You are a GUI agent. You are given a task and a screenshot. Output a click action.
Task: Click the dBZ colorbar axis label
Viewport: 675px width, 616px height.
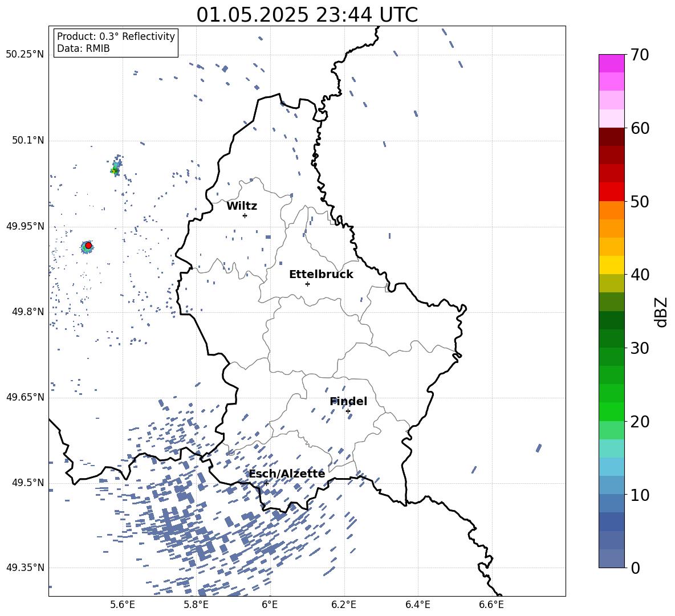tap(662, 312)
